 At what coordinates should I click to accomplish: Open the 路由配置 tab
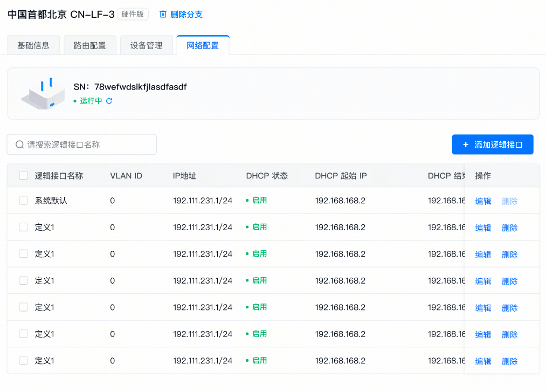click(89, 45)
